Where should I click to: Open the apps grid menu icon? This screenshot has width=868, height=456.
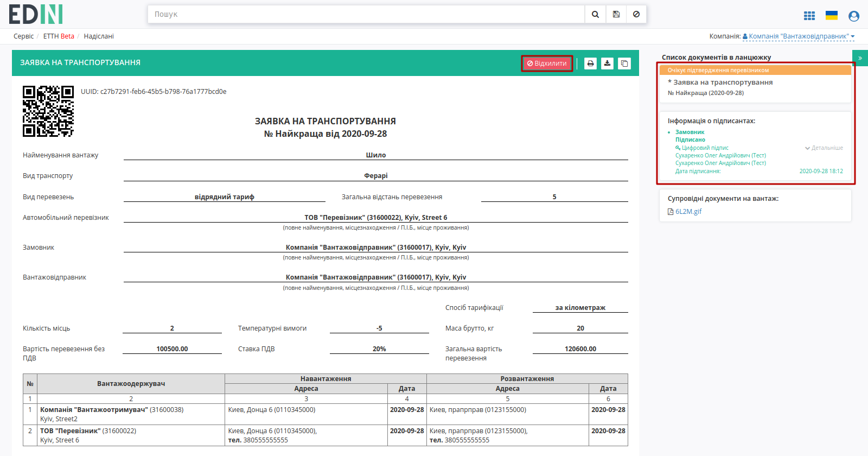(809, 16)
